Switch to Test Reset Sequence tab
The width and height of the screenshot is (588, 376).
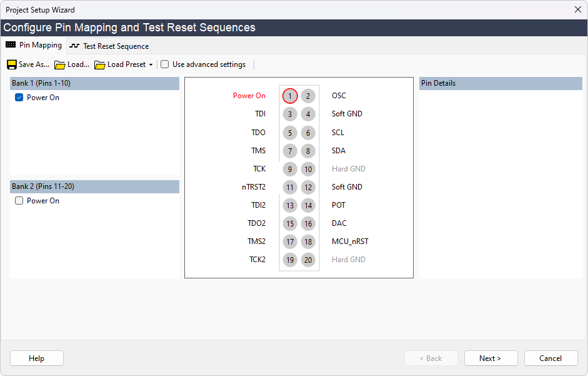tap(109, 46)
